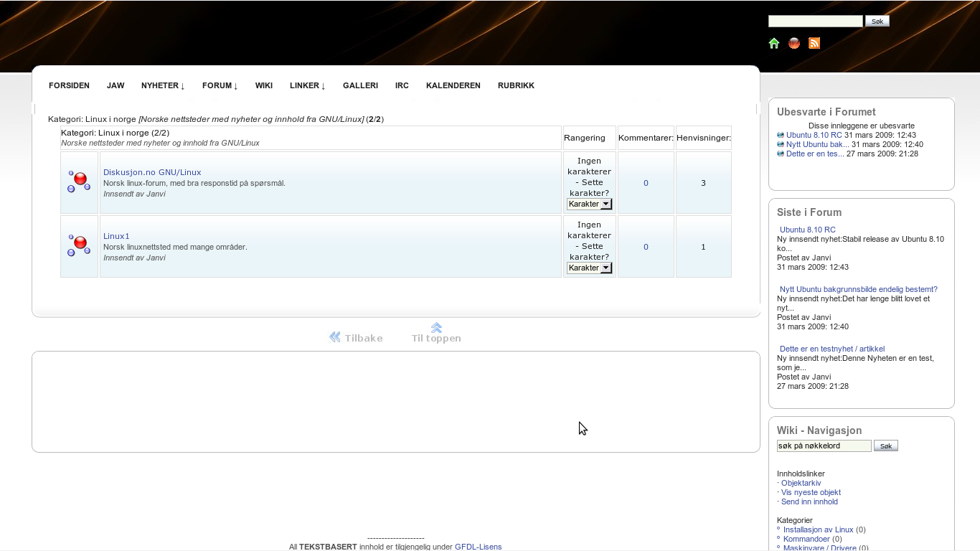980x551 pixels.
Task: Expand the NYHETER menu
Action: [x=163, y=85]
